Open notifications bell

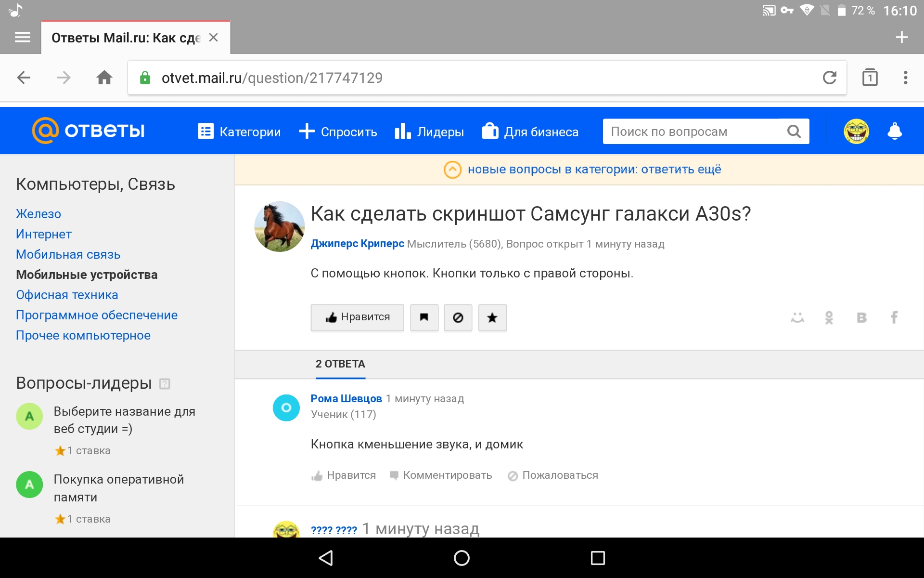point(895,131)
